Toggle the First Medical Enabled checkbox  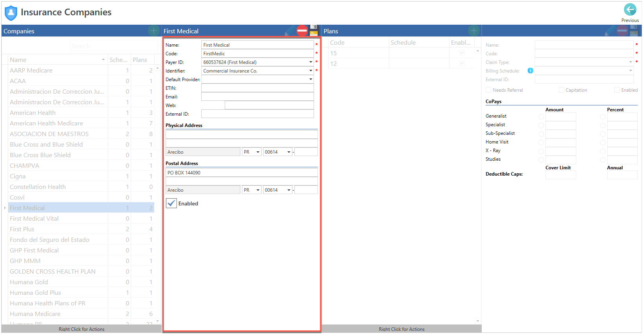point(171,203)
